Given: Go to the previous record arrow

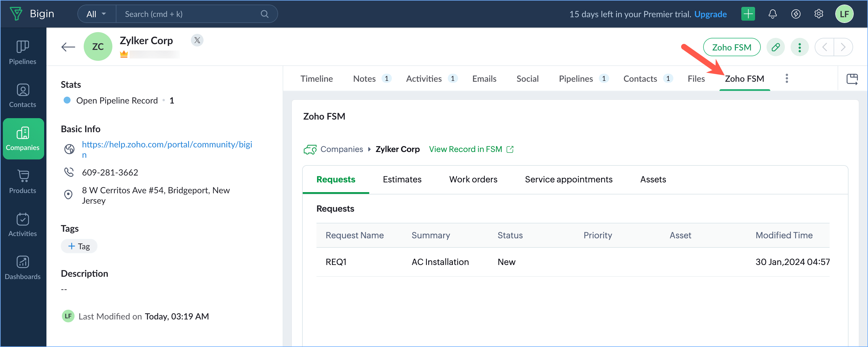Looking at the screenshot, I should (824, 47).
